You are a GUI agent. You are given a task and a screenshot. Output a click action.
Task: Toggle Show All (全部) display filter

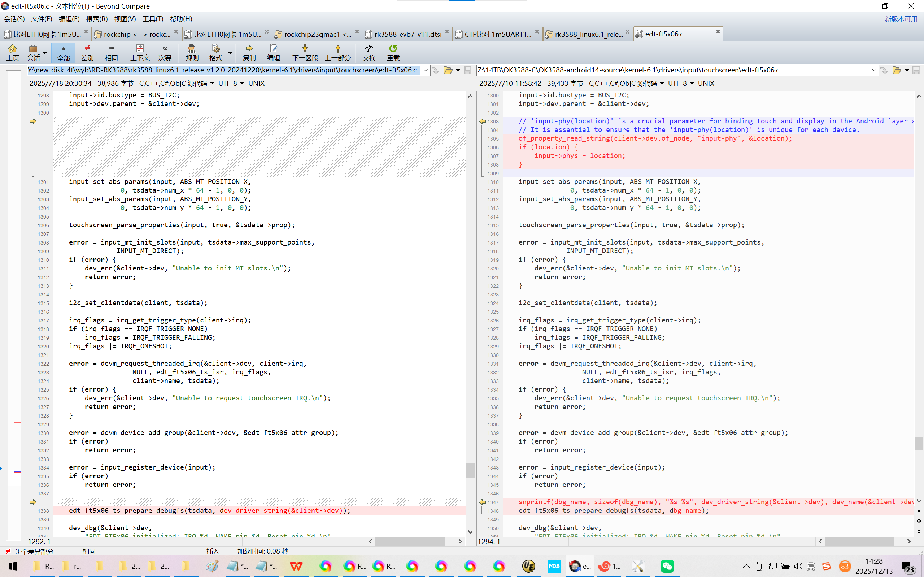[x=64, y=52]
